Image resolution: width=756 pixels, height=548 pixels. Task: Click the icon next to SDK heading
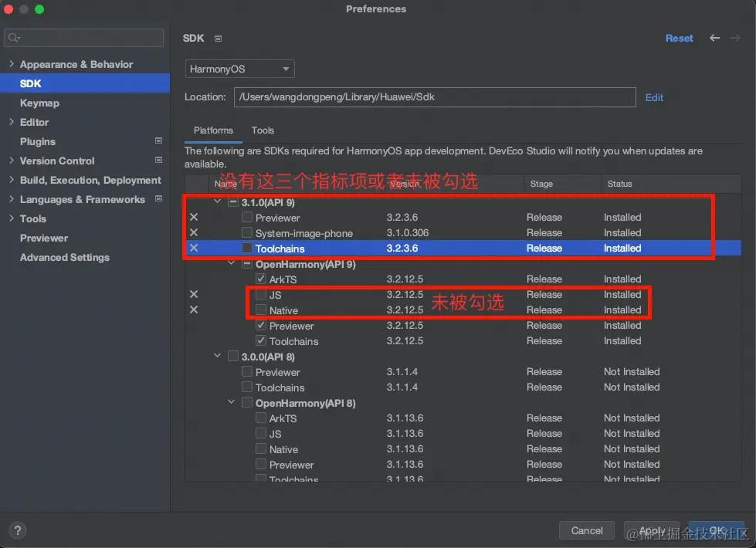[219, 39]
